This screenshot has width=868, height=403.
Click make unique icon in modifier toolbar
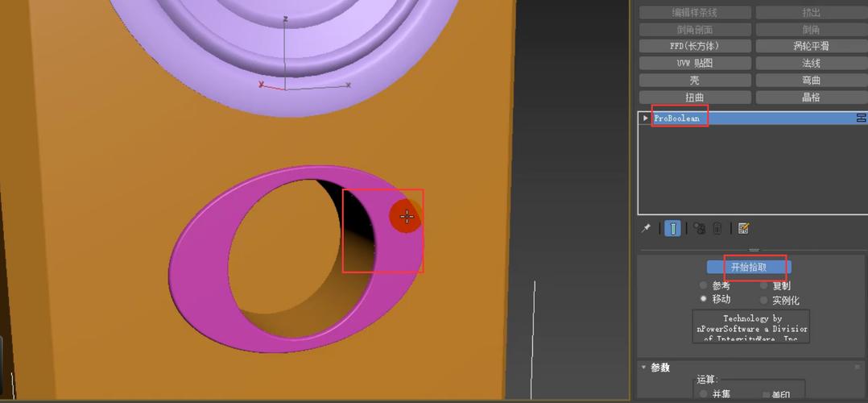[x=699, y=229]
